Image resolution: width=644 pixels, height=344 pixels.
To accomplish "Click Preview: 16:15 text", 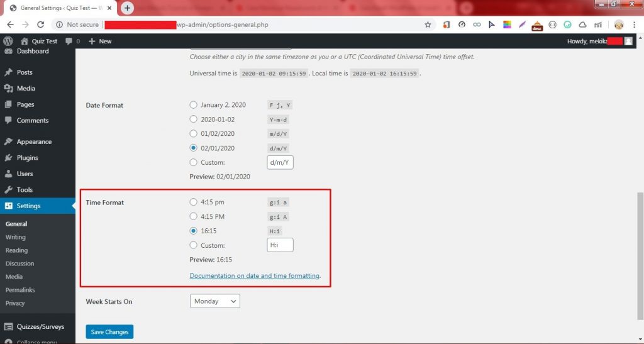I will 211,260.
